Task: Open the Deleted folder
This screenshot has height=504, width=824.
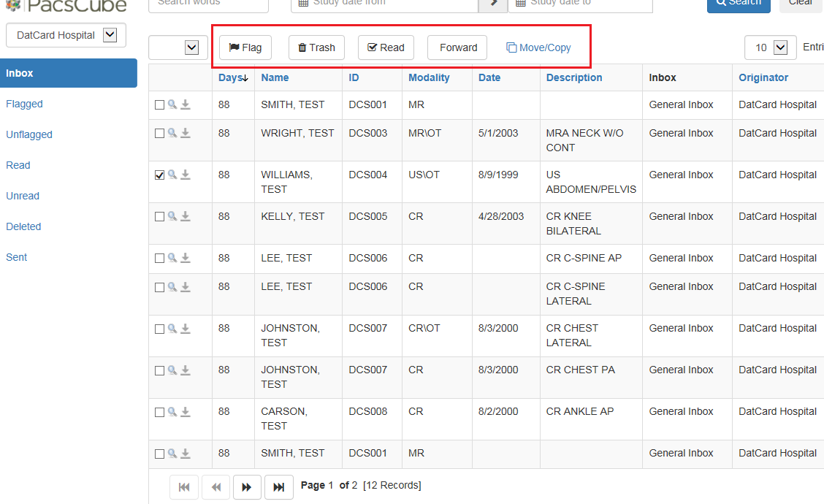Action: (23, 226)
